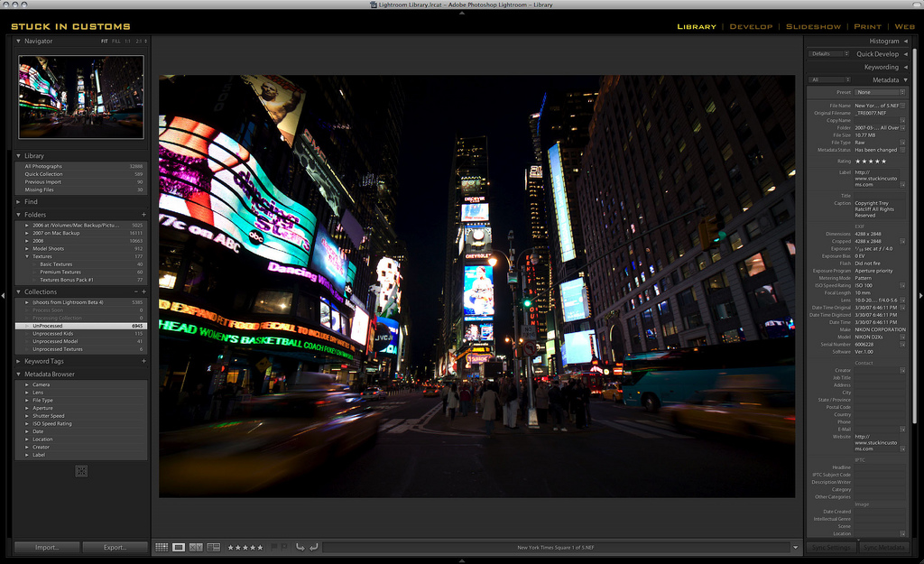This screenshot has width=924, height=564.
Task: Select Loupe view icon in toolbar
Action: [x=179, y=547]
